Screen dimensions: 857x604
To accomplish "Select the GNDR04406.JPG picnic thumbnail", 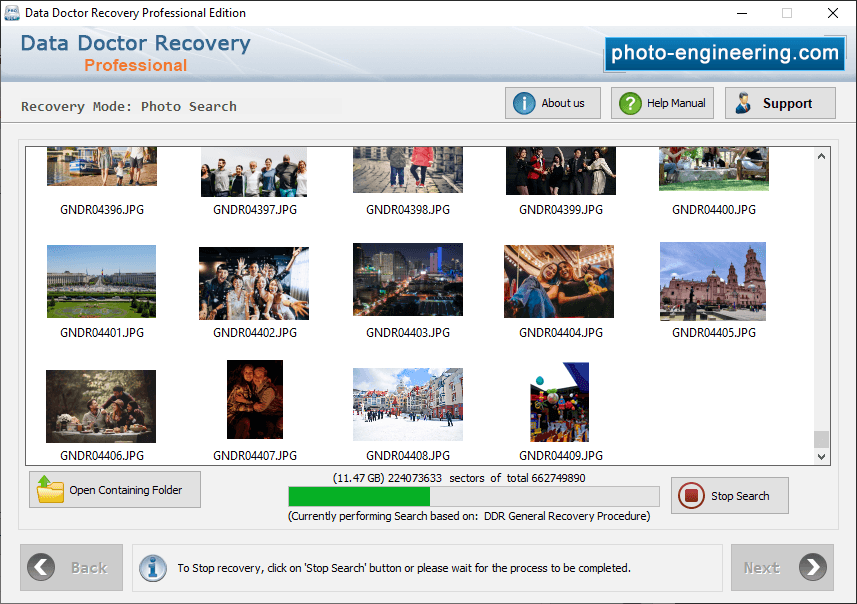I will 101,406.
